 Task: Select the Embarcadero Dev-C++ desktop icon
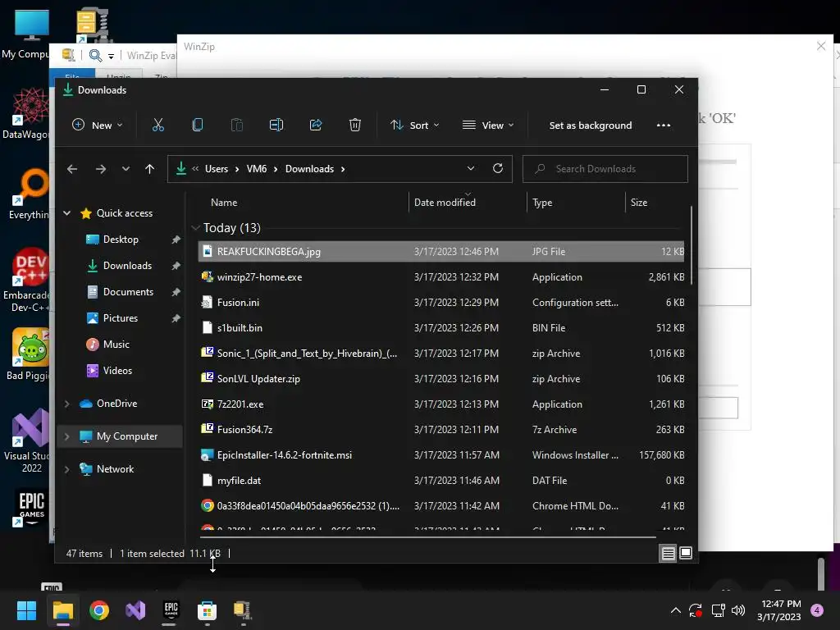point(30,281)
